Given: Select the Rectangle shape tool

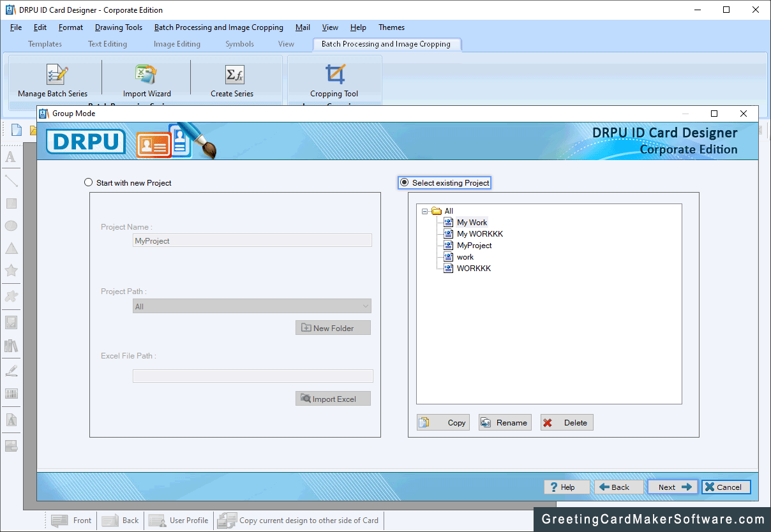Looking at the screenshot, I should (x=11, y=203).
